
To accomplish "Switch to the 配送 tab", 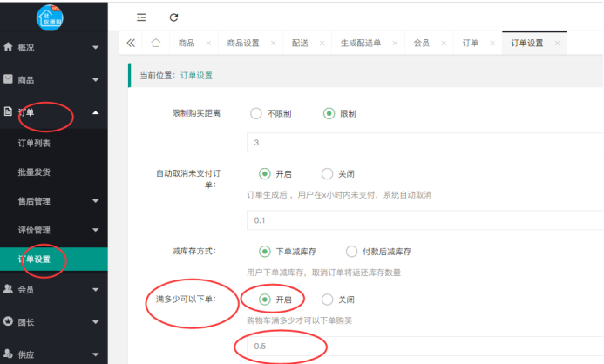I will [x=300, y=43].
